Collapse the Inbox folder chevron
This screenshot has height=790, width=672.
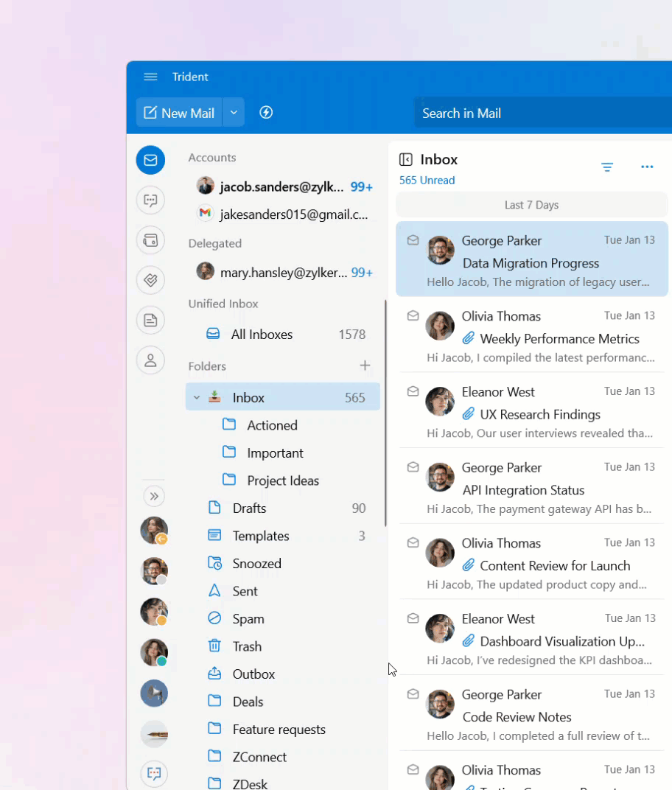[197, 397]
